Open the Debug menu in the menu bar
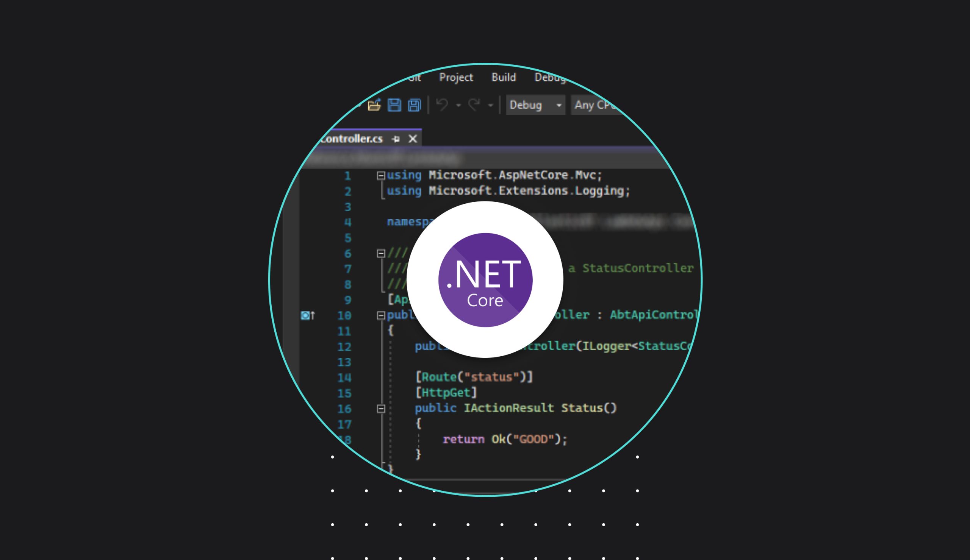Viewport: 970px width, 560px height. pos(550,78)
